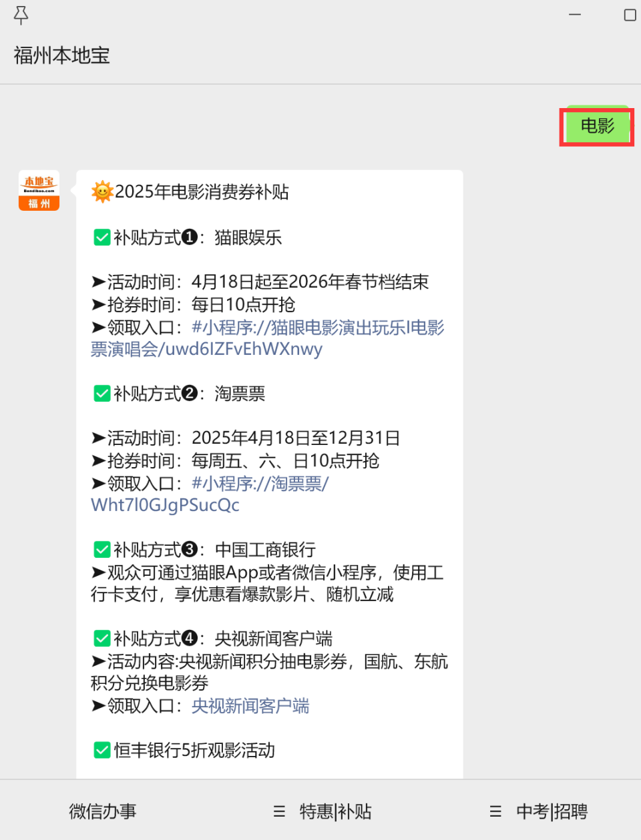Click the green check before 补贴方式❷
This screenshot has height=840, width=641.
(x=102, y=394)
